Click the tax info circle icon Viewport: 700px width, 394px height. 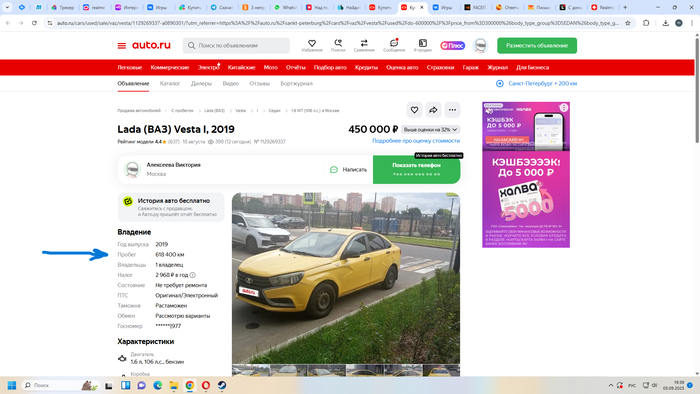tap(192, 275)
